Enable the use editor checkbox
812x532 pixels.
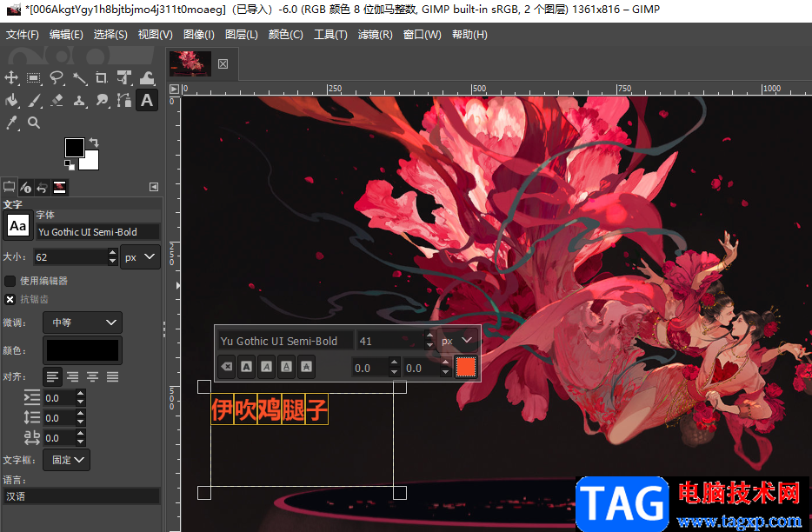pos(10,281)
